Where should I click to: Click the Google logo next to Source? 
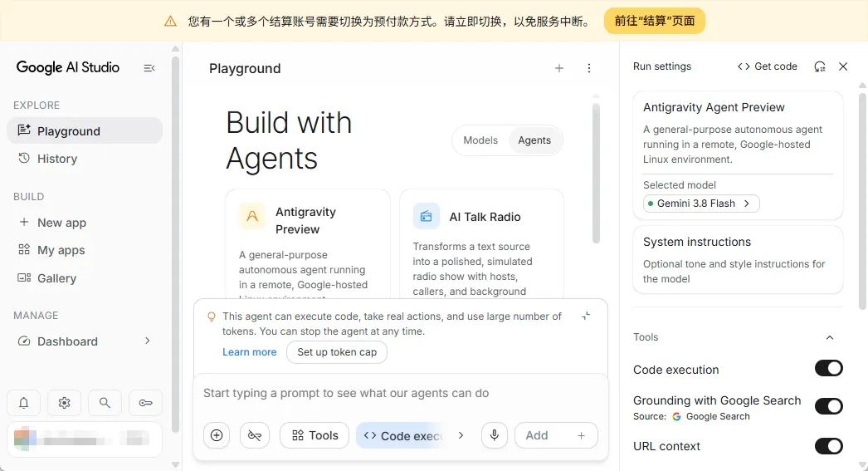676,417
